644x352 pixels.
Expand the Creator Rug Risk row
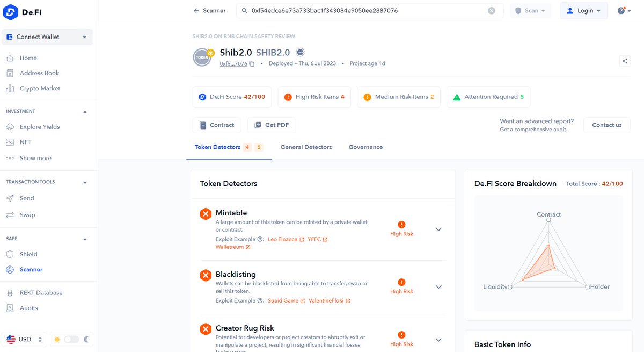(x=438, y=340)
